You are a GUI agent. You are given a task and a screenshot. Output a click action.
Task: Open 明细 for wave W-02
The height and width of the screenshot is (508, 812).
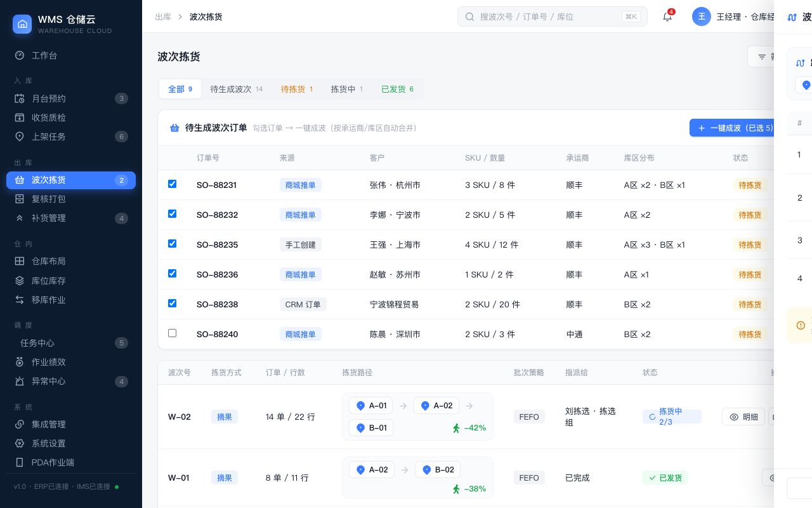[x=743, y=417]
